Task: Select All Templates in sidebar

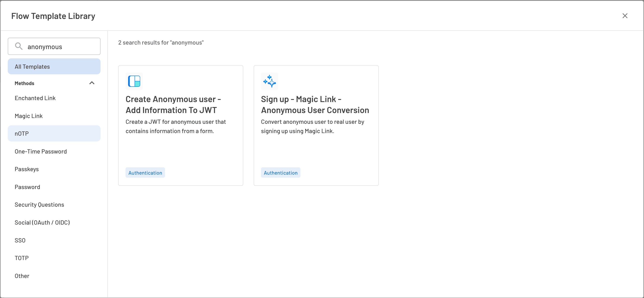Action: [x=54, y=66]
